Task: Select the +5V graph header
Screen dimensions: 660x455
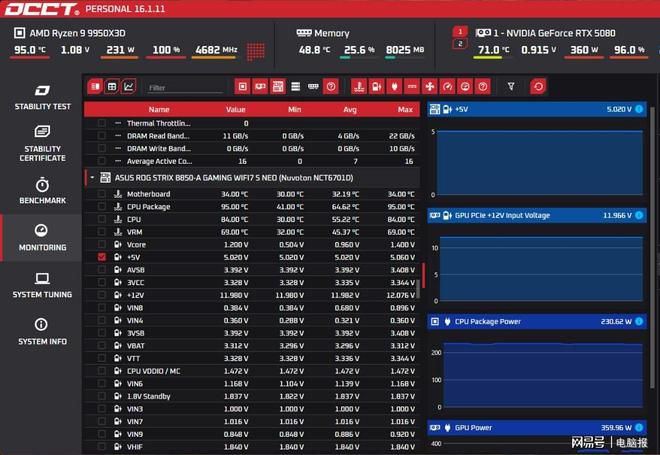Action: (537, 109)
